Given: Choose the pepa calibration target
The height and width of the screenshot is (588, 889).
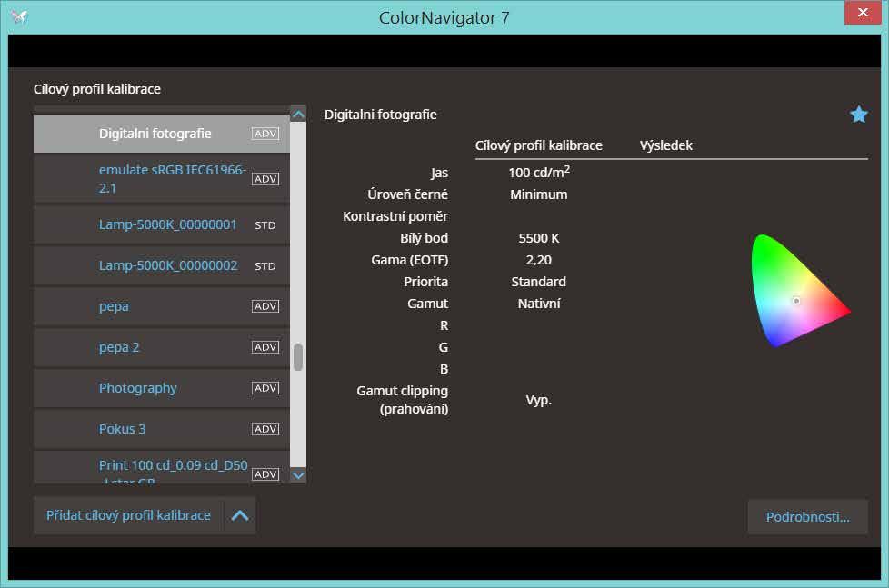Looking at the screenshot, I should click(162, 306).
